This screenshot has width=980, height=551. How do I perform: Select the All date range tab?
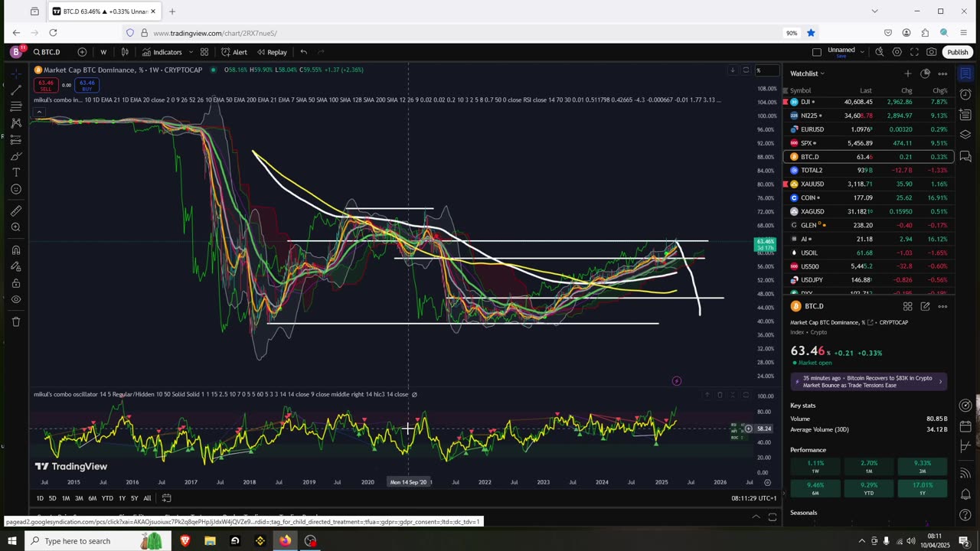coord(147,498)
